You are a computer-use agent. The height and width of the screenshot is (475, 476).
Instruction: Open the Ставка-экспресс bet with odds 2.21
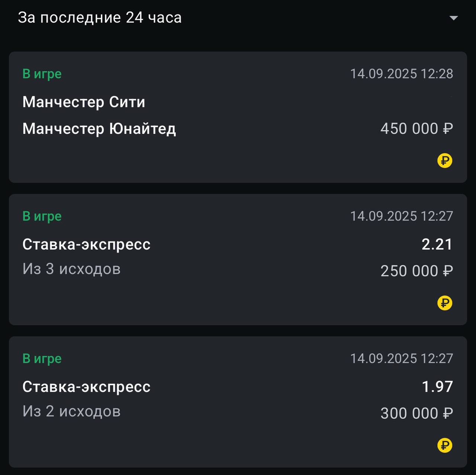[x=86, y=244]
